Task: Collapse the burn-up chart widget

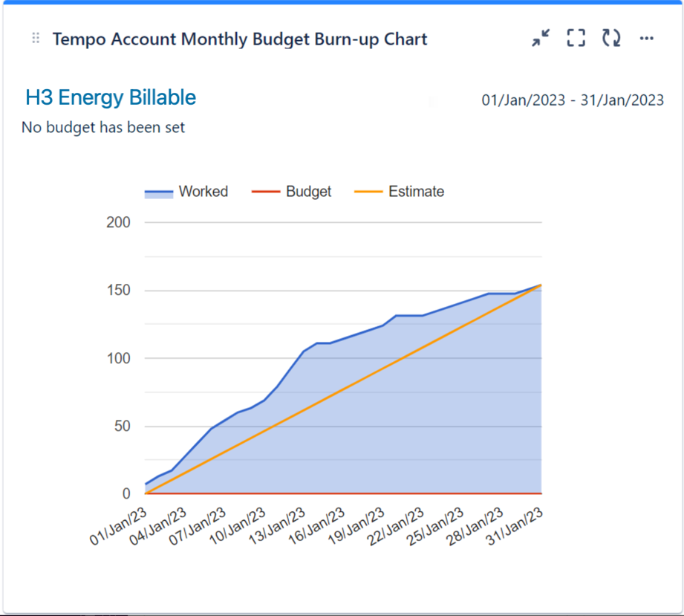Action: [x=540, y=38]
